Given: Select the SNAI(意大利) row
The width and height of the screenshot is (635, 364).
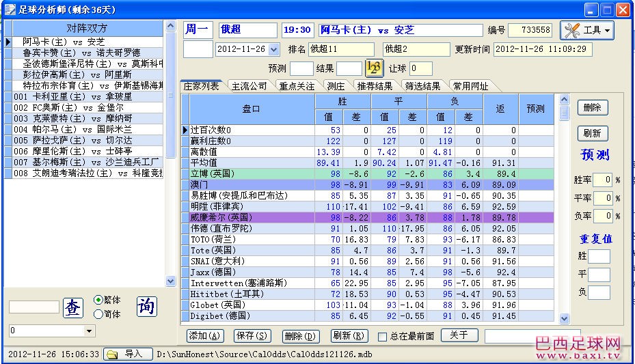Looking at the screenshot, I should point(371,262).
